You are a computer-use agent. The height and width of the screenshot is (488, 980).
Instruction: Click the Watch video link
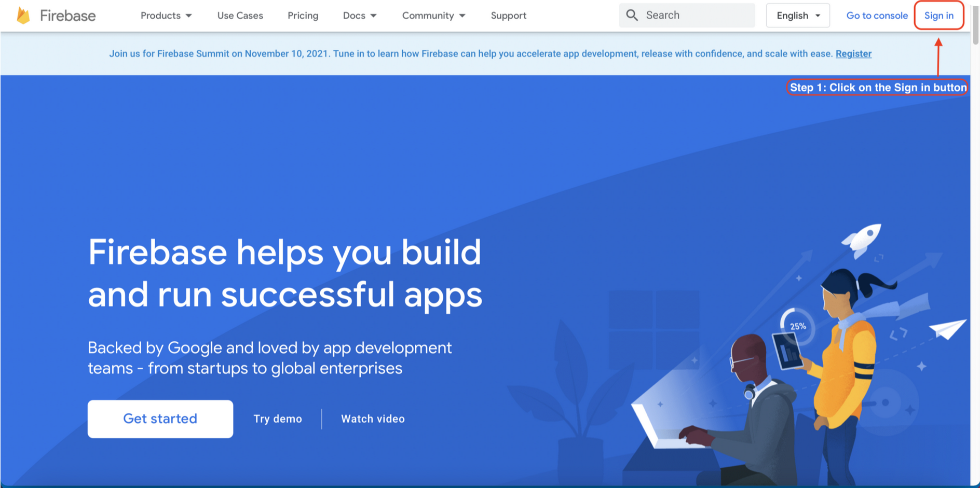point(373,419)
